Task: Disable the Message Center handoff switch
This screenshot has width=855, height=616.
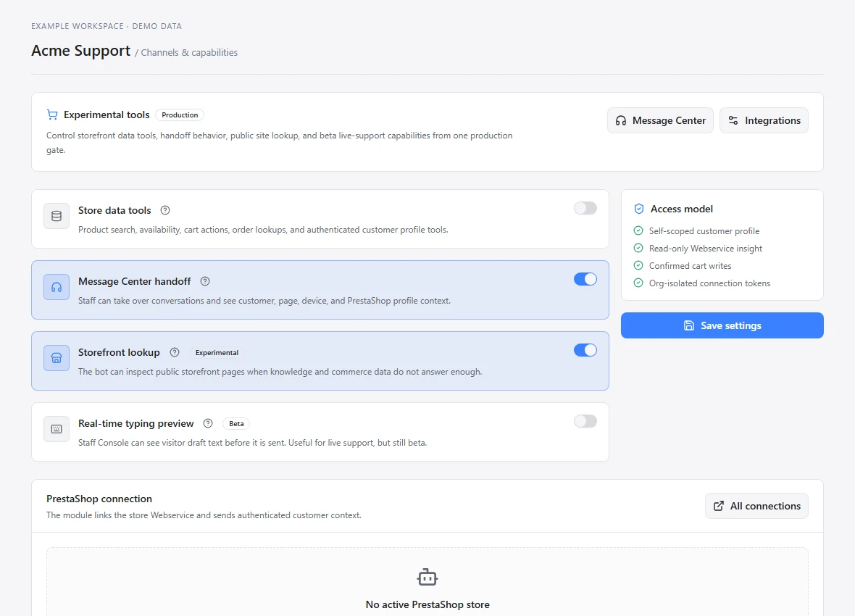Action: (x=585, y=279)
